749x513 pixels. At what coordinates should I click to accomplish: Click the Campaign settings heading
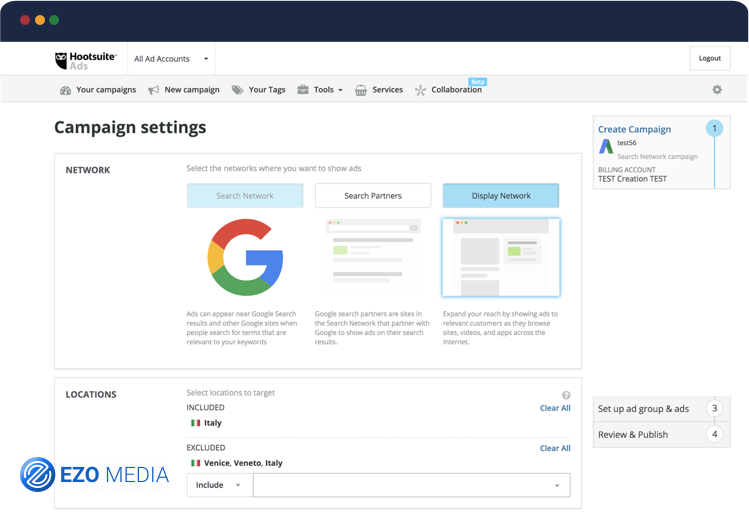click(130, 127)
